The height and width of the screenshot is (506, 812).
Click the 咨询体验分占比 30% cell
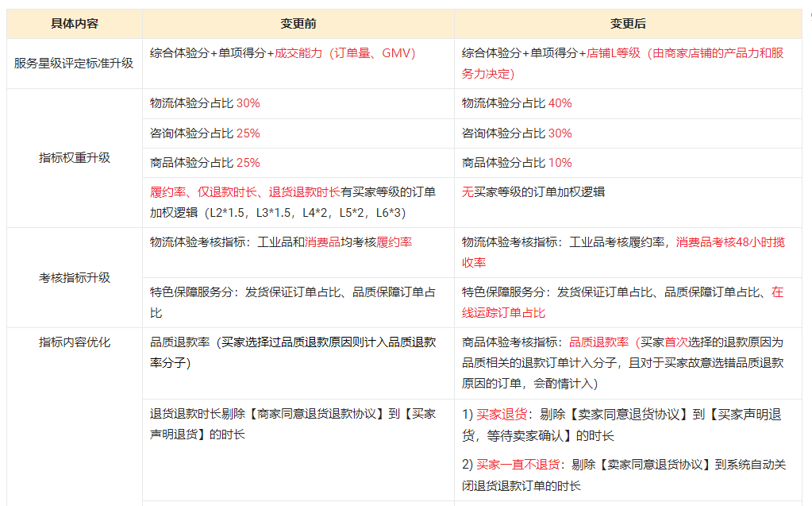pos(517,133)
